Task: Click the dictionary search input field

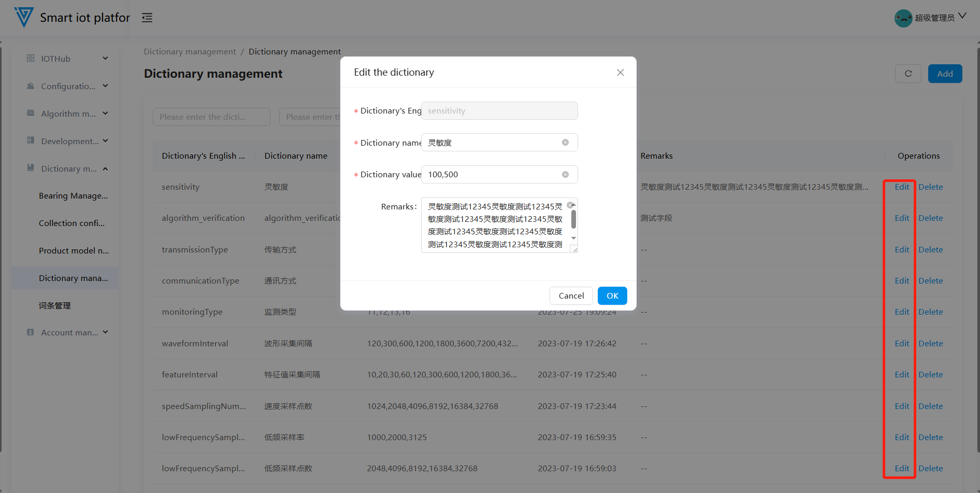Action: pos(211,117)
